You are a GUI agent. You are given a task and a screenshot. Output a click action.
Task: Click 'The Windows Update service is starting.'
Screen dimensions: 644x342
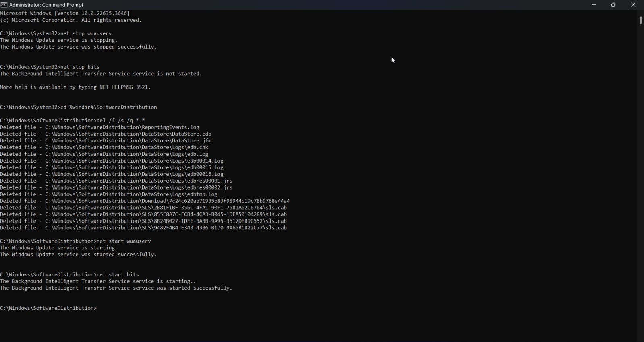[59, 248]
